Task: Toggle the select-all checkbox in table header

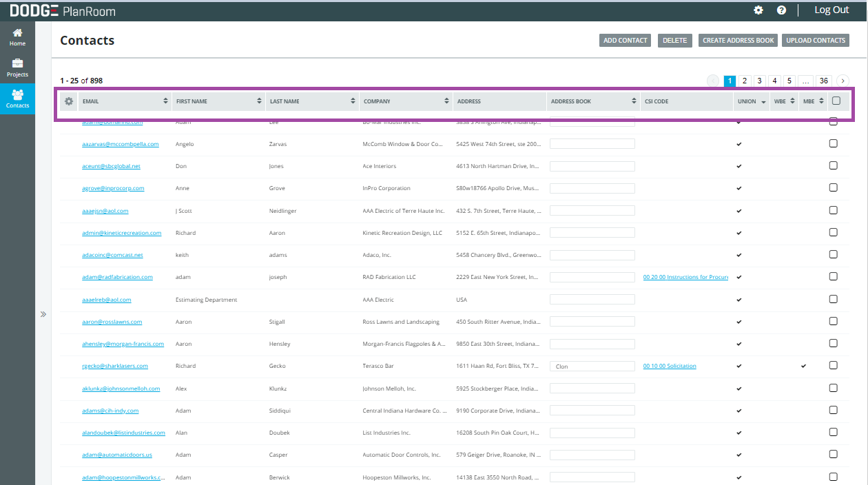Action: [x=836, y=101]
